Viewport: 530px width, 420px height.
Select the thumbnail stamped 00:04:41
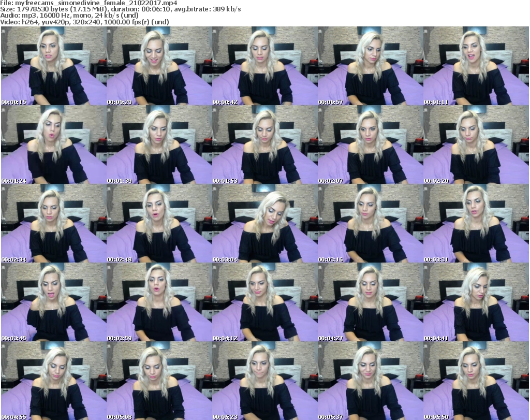point(476,302)
